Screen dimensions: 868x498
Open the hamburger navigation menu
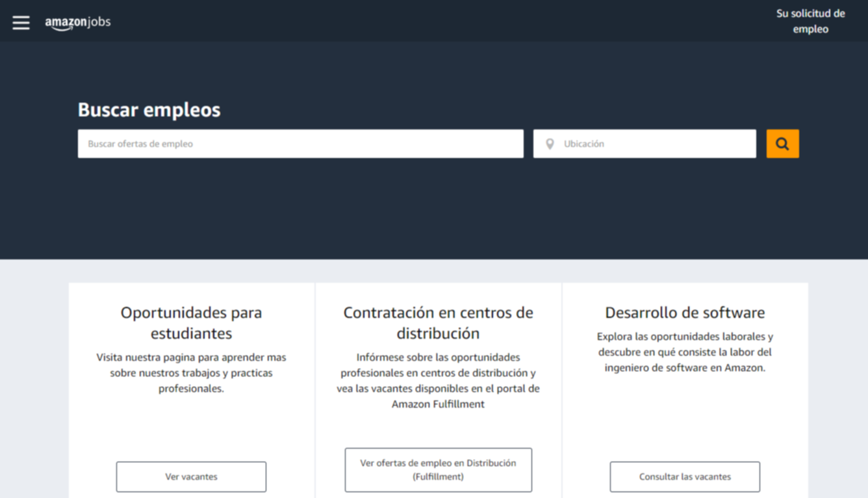point(21,22)
